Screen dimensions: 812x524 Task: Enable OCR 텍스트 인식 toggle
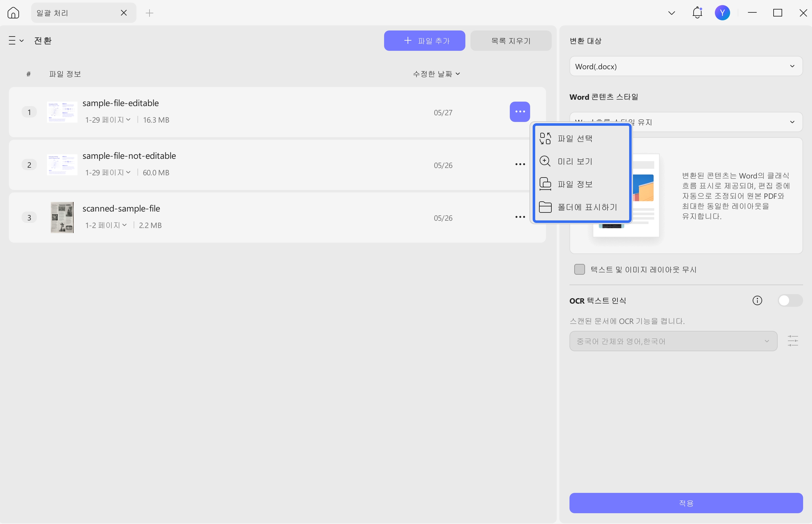click(x=790, y=300)
